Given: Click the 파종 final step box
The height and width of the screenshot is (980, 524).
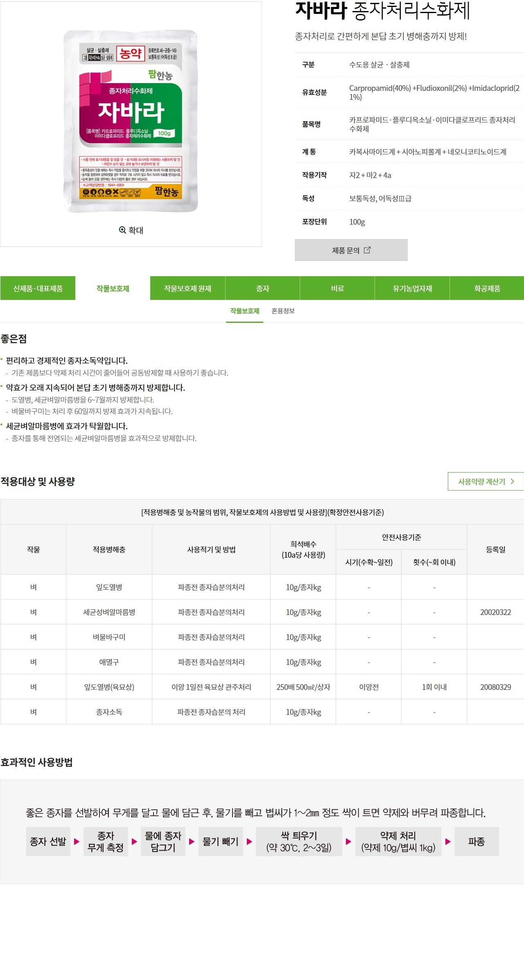Looking at the screenshot, I should tap(477, 842).
